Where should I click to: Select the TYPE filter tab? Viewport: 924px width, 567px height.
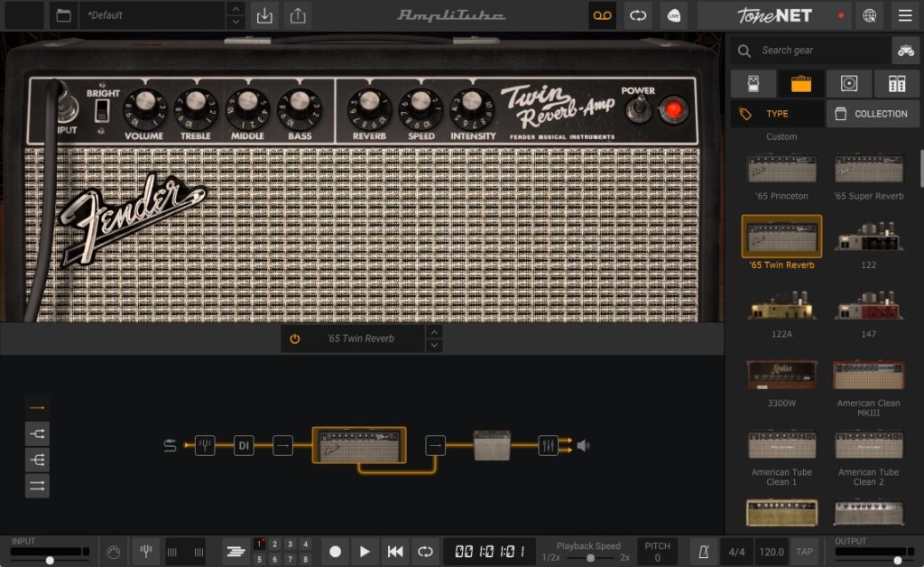coord(777,114)
